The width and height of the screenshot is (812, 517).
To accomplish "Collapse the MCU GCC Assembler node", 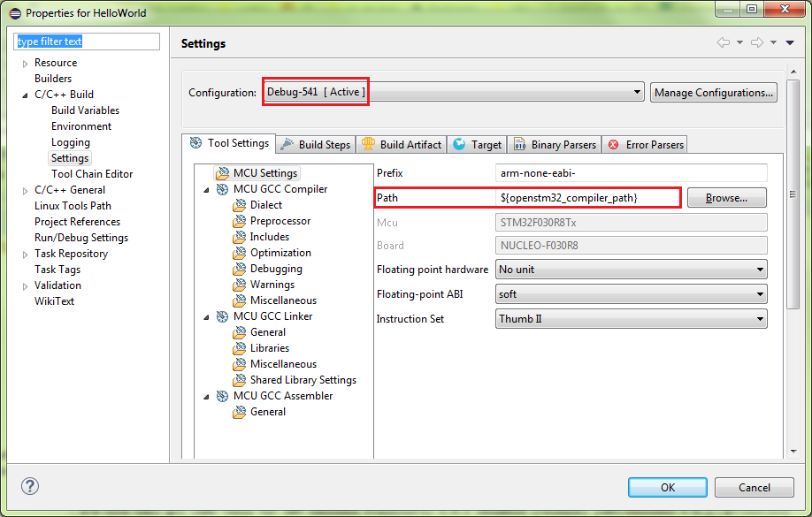I will click(207, 397).
